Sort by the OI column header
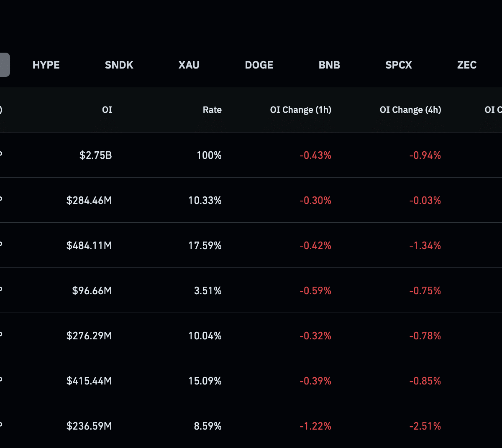This screenshot has width=502, height=448. tap(107, 110)
